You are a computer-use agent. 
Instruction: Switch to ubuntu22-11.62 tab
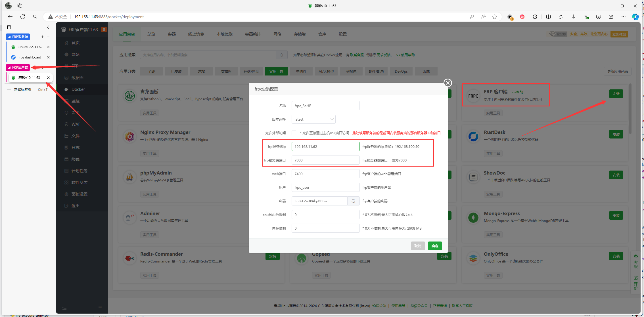click(x=30, y=47)
